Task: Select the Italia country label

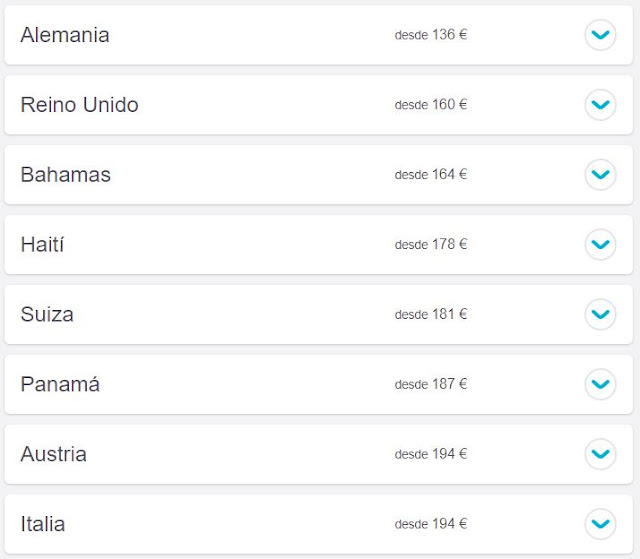Action: click(x=43, y=524)
